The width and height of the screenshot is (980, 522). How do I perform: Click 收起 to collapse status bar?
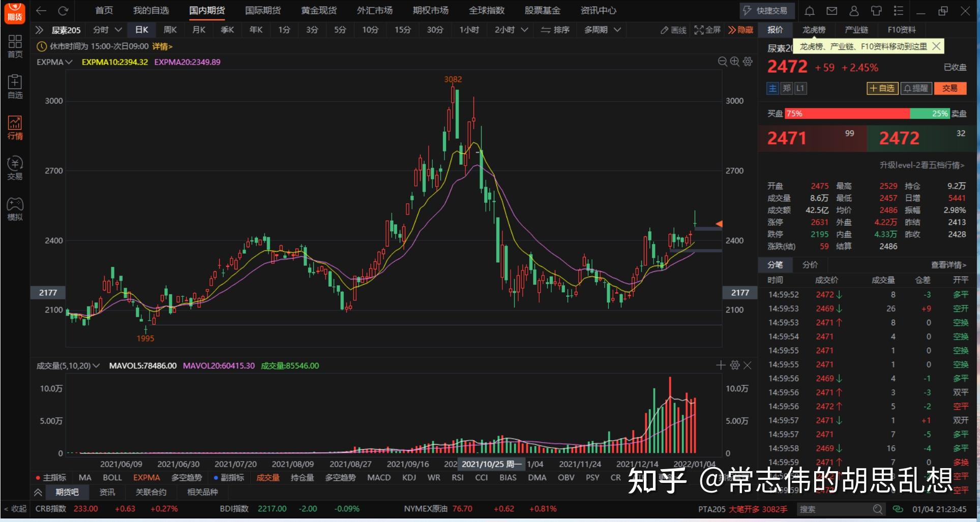click(15, 509)
